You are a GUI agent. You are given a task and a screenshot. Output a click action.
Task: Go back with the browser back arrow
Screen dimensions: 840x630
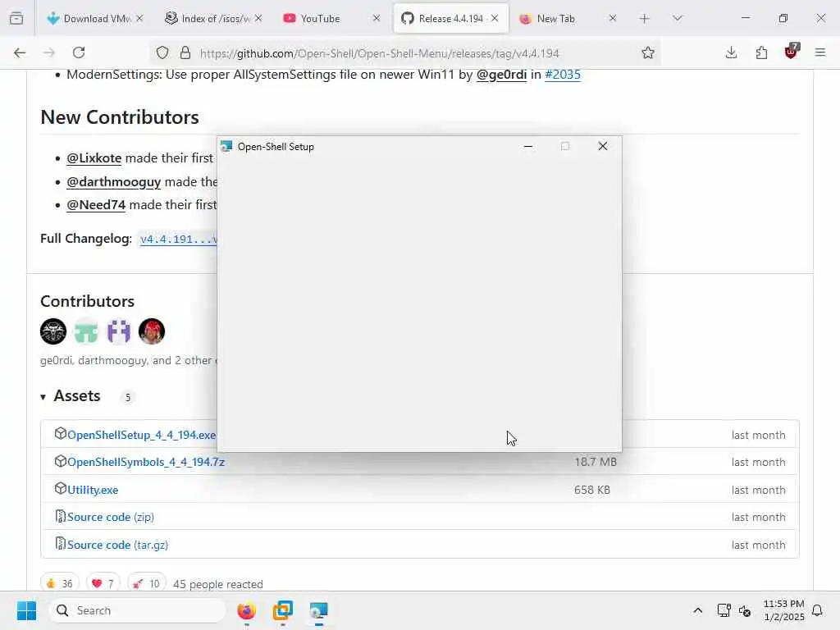pos(20,52)
